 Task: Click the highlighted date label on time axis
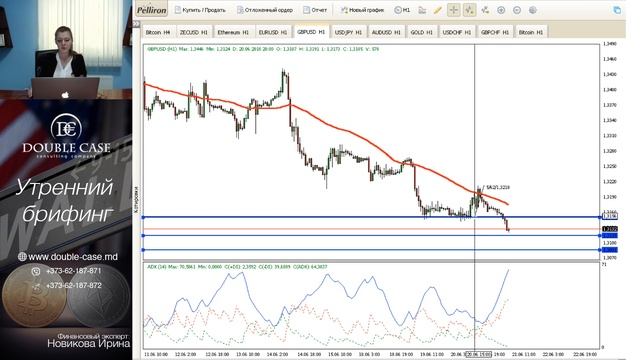pyautogui.click(x=478, y=354)
